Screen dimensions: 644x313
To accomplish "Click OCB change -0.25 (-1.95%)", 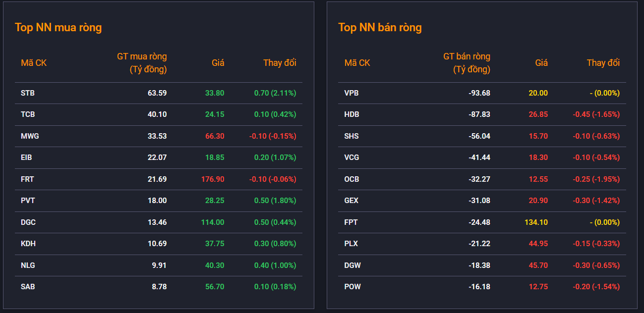I will click(596, 179).
